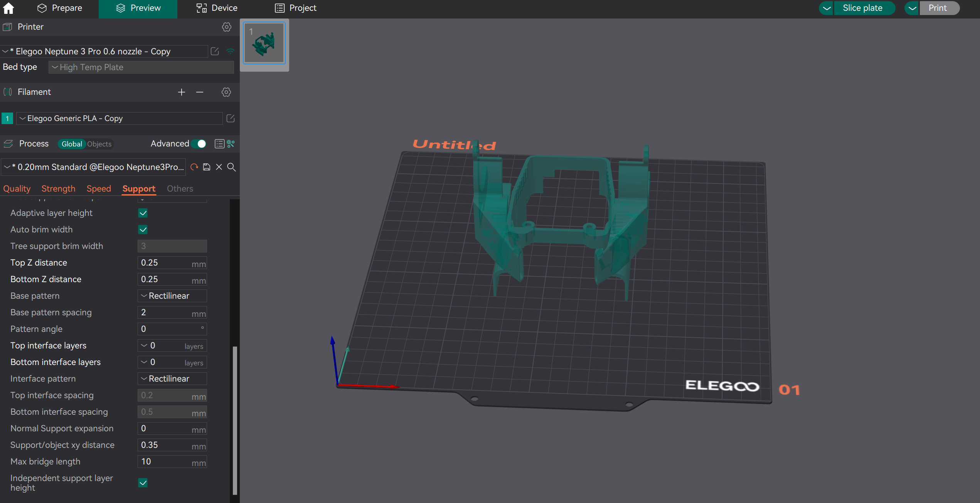Search process settings with magnifier icon
Screen dimensions: 980x503
tap(231, 167)
